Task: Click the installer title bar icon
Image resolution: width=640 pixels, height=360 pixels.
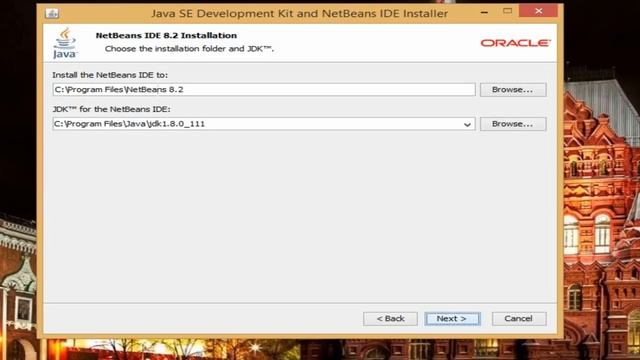Action: point(52,13)
